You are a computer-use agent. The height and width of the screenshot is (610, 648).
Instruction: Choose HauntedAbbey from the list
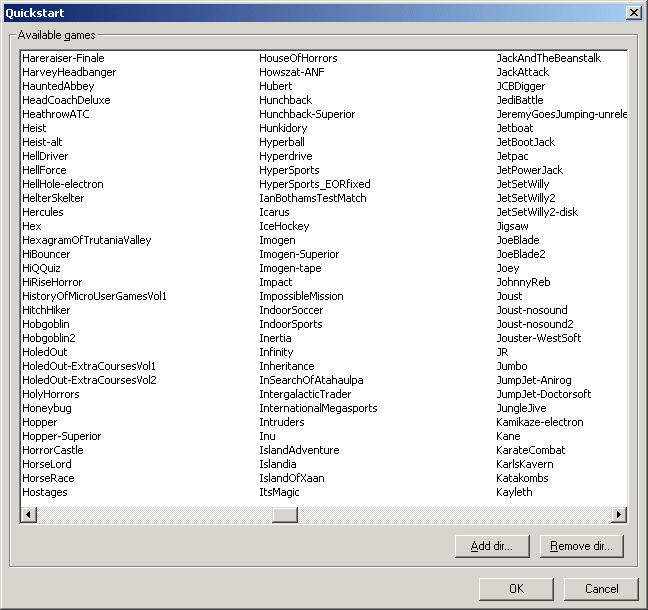tap(58, 86)
